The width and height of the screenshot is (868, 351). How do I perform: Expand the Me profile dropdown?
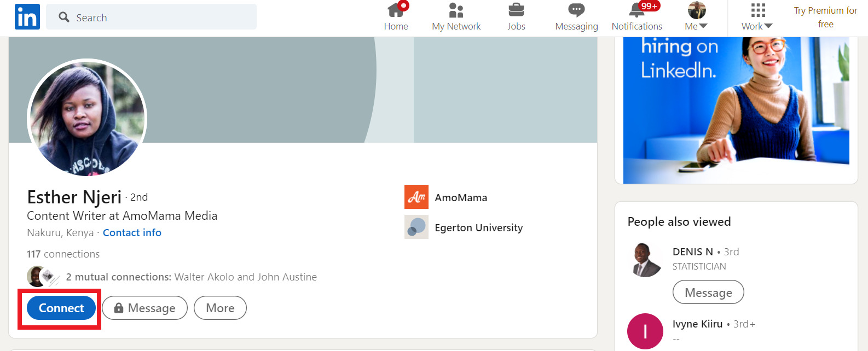(696, 17)
